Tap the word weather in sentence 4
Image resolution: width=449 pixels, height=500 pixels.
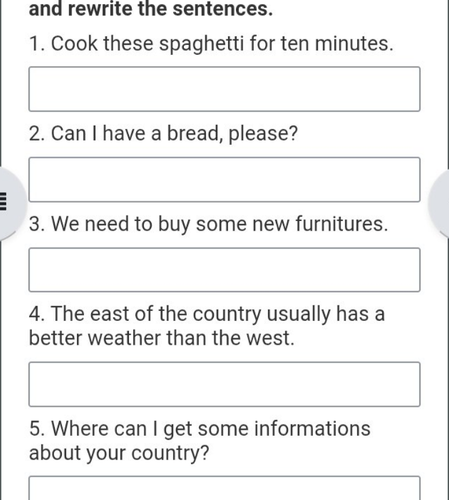pyautogui.click(x=125, y=338)
